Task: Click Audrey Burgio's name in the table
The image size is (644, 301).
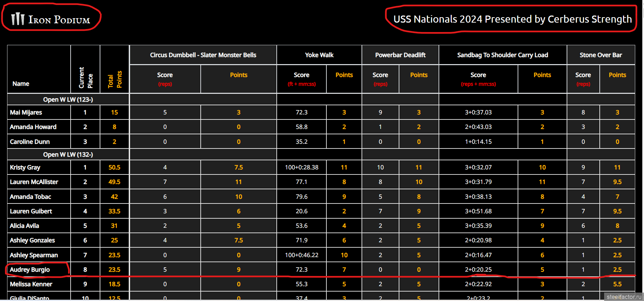Action: (x=30, y=270)
